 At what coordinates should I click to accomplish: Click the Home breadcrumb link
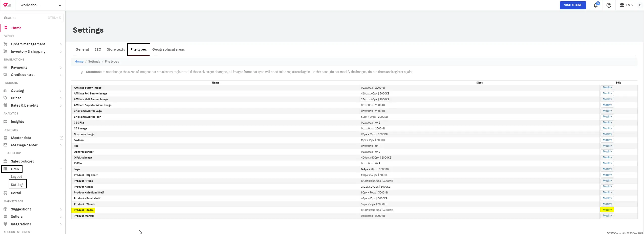(79, 62)
